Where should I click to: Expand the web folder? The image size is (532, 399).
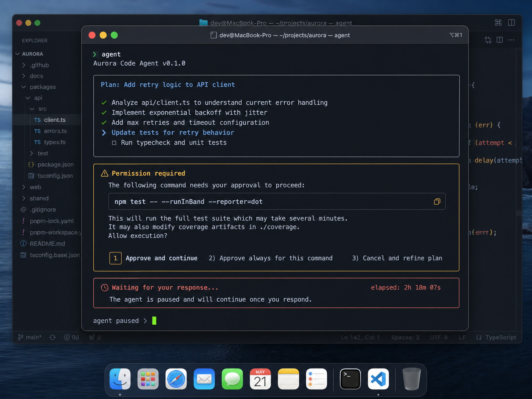pos(24,187)
